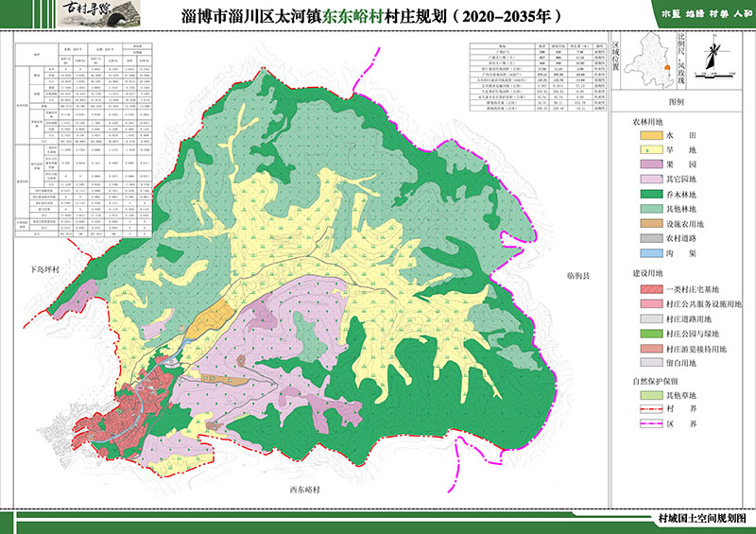Click the 一类村庄宅基地 hatched red legend symbol

651,289
